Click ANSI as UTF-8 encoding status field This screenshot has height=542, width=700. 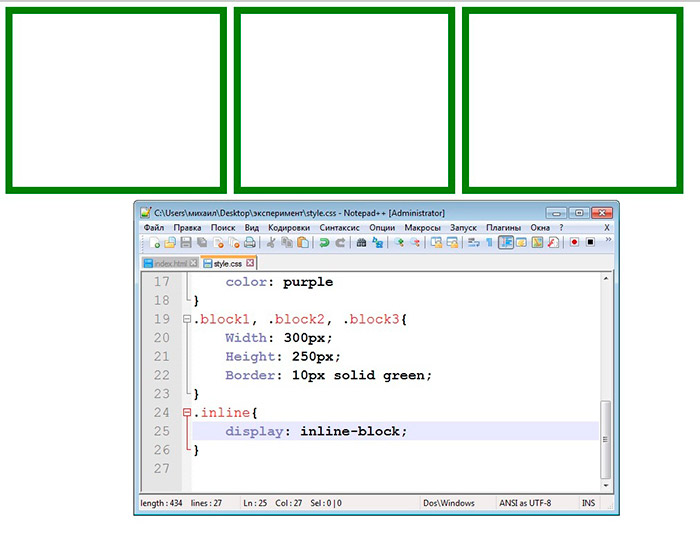click(x=525, y=503)
